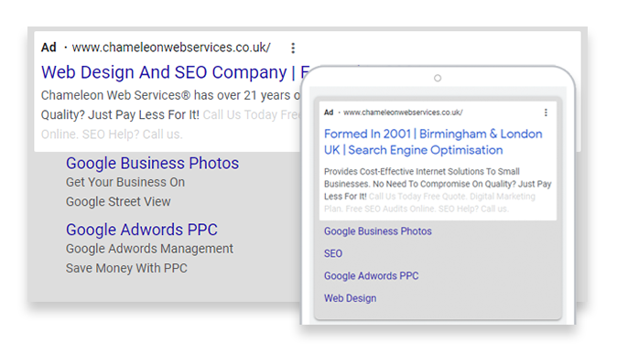The image size is (617, 364).
Task: Select Google Business Photos mobile sitelink
Action: [x=378, y=231]
